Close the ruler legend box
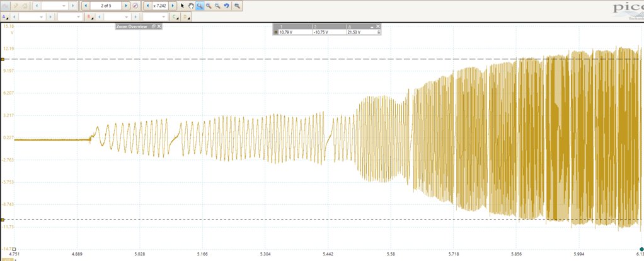 (378, 26)
